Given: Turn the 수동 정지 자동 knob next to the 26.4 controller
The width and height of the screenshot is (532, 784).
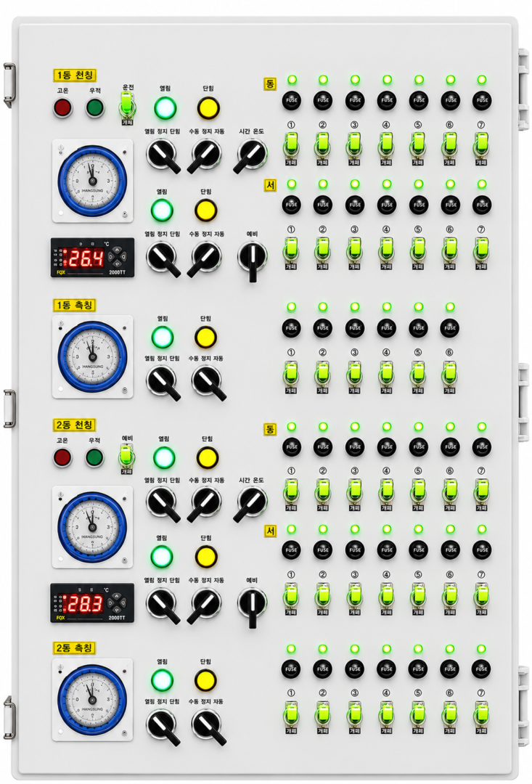Looking at the screenshot, I should [x=205, y=258].
